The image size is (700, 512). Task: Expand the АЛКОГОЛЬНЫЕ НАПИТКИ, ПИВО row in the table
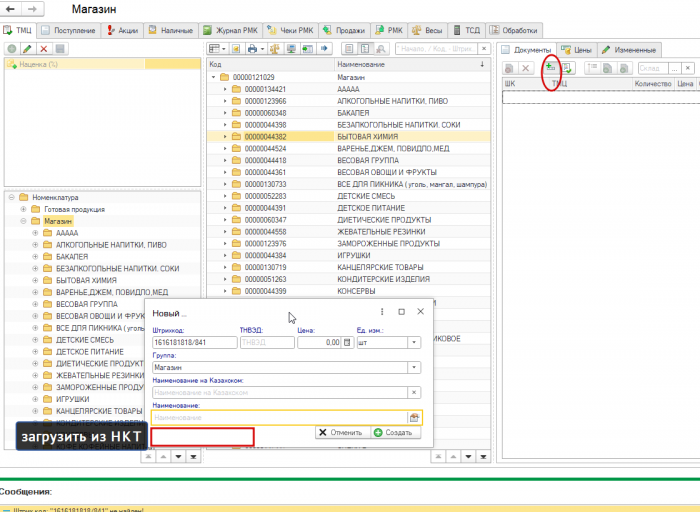pos(225,101)
